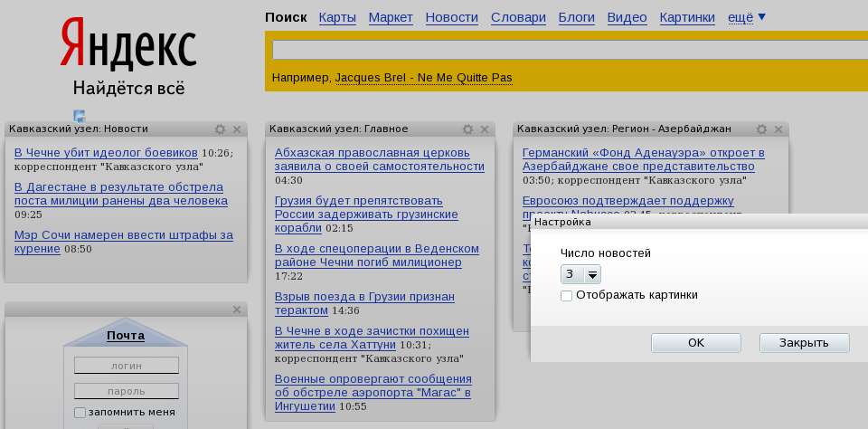Open settings gear of Кавказский узел: Главное widget
The image size is (868, 429).
click(467, 129)
